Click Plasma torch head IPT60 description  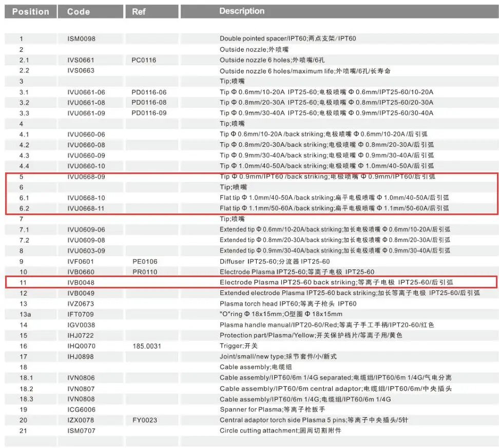(x=288, y=304)
